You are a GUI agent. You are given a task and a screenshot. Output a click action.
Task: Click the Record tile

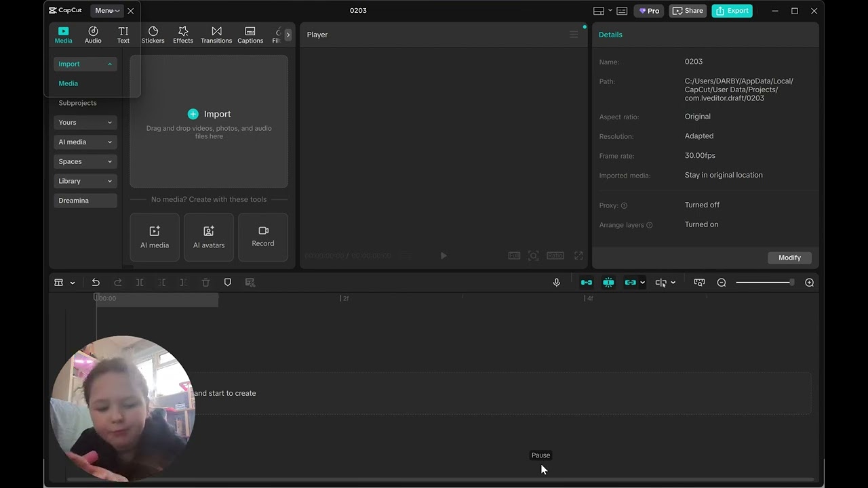coord(263,237)
